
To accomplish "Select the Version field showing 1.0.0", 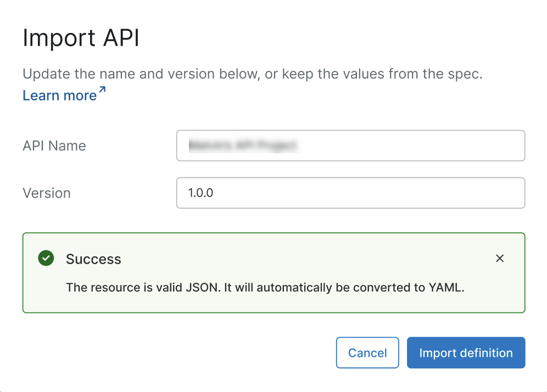I will 350,193.
